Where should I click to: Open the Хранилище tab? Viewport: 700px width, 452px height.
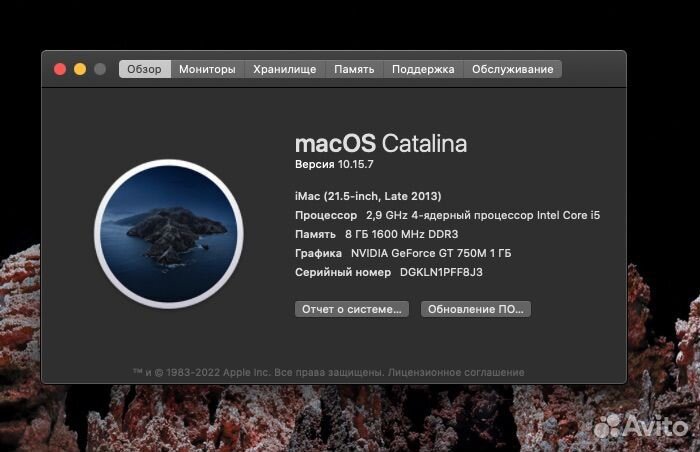click(x=285, y=69)
